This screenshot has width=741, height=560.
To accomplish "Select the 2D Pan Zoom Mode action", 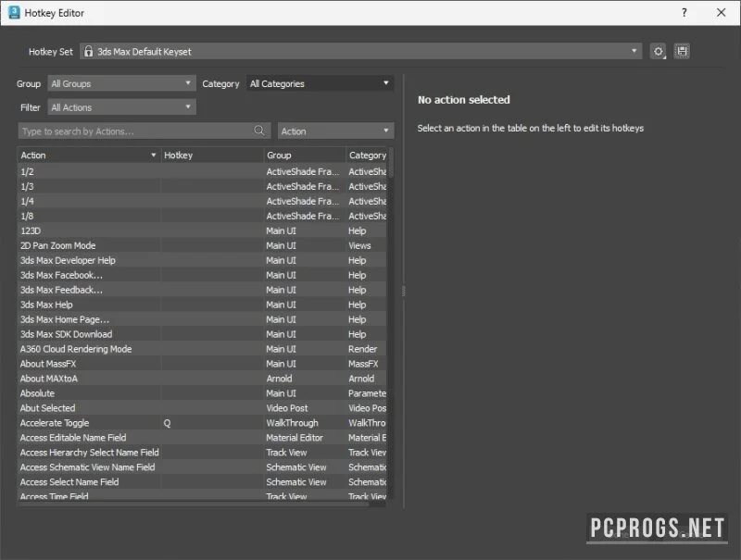I will (202, 245).
